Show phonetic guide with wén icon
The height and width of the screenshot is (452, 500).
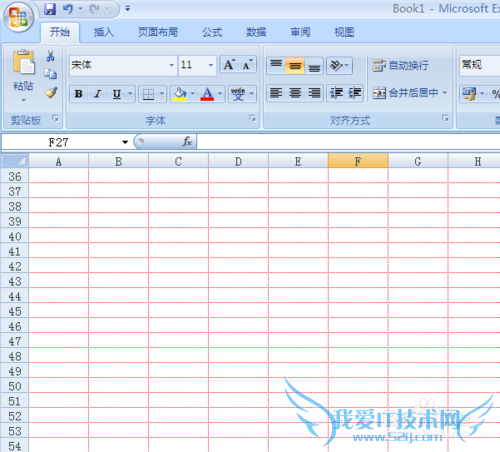click(238, 94)
